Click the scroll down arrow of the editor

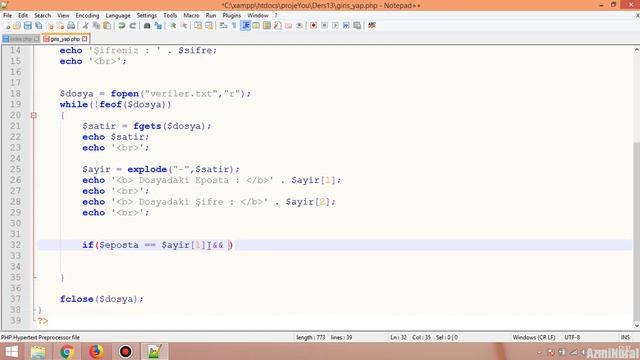pos(636,326)
